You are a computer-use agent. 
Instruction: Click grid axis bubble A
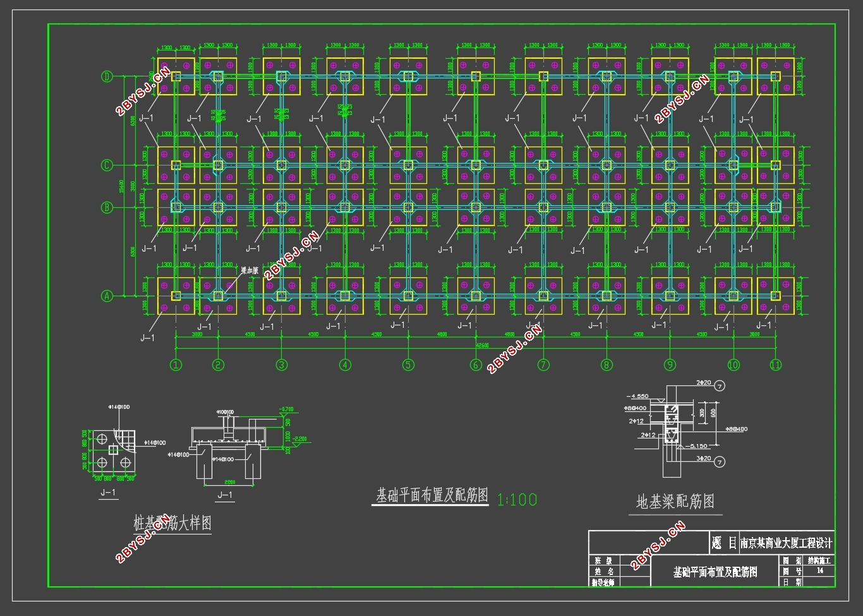click(107, 296)
